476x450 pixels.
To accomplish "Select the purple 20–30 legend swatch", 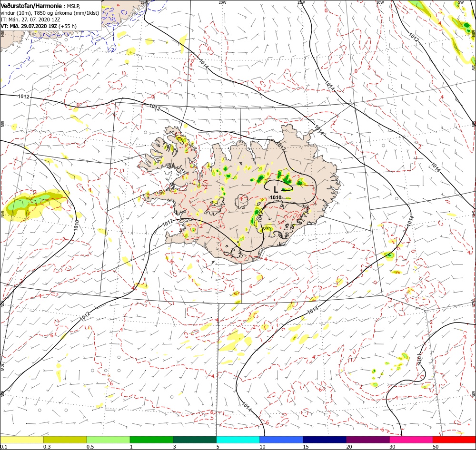I will pos(367,440).
